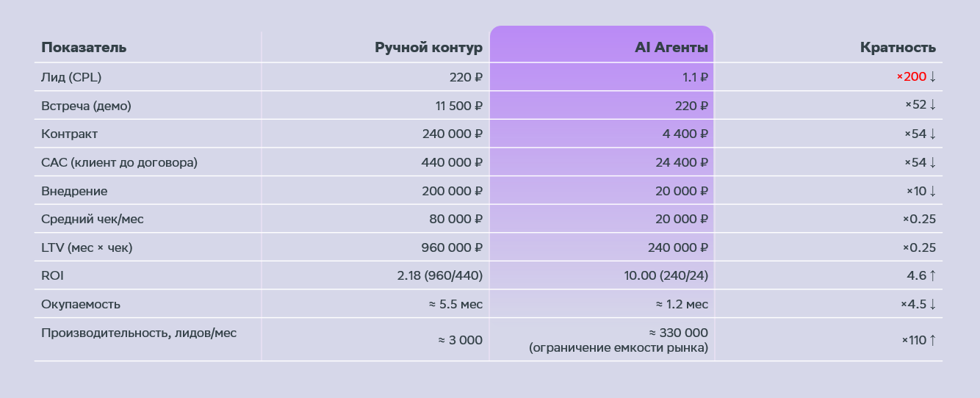This screenshot has height=398, width=980.
Task: Select the Ручной контур column header
Action: pos(428,48)
